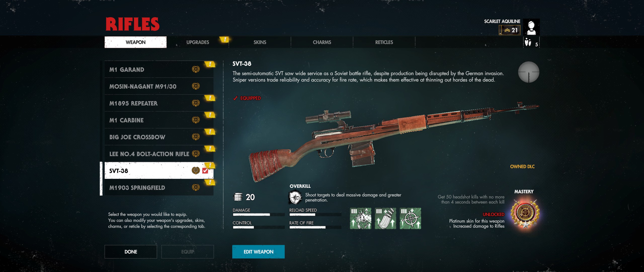Select Mosin-Nagant M91/30 in rifle list
Viewport: 644px width, 272px height.
coord(159,86)
